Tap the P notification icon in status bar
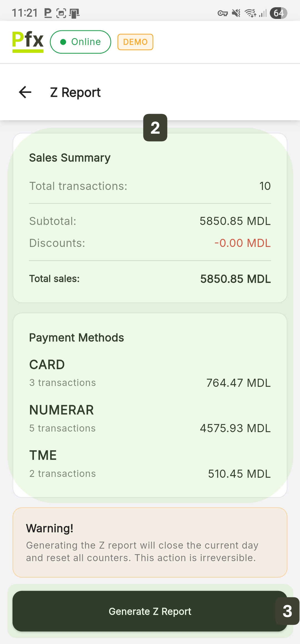Viewport: 300px width, 644px height. (x=48, y=13)
